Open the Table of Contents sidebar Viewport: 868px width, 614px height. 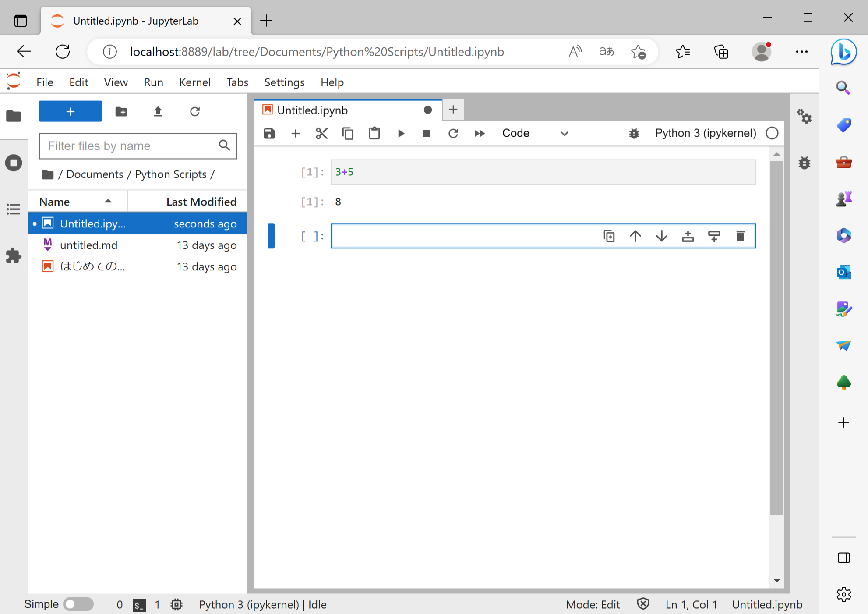[x=14, y=209]
